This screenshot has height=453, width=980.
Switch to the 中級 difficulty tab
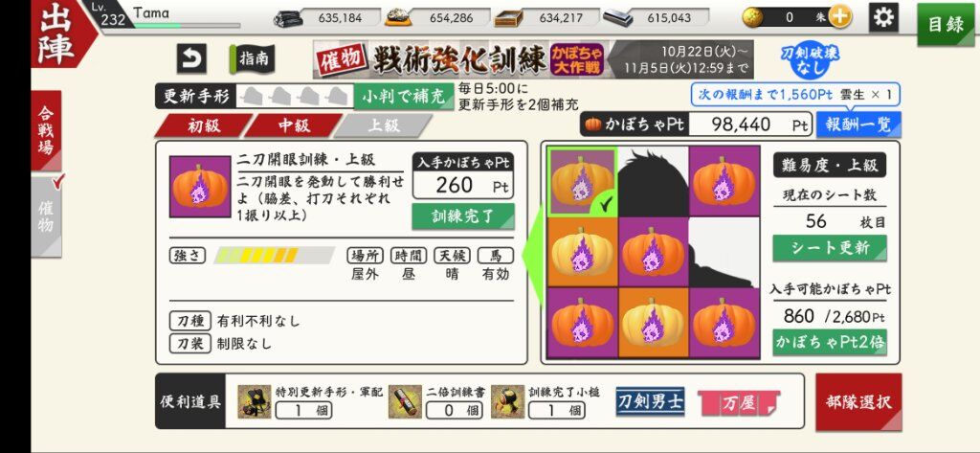(294, 125)
